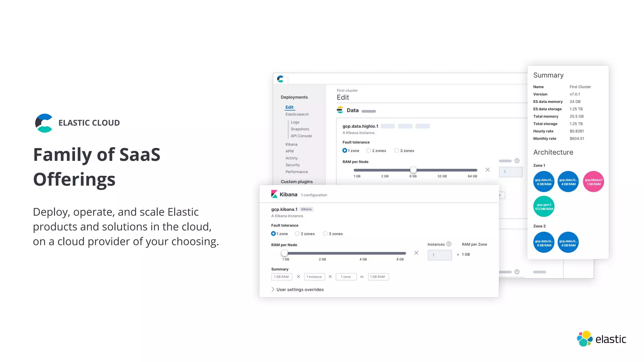644x362 pixels.
Task: Click the large Elastic Cloud logo beside slide title
Action: pos(44,123)
